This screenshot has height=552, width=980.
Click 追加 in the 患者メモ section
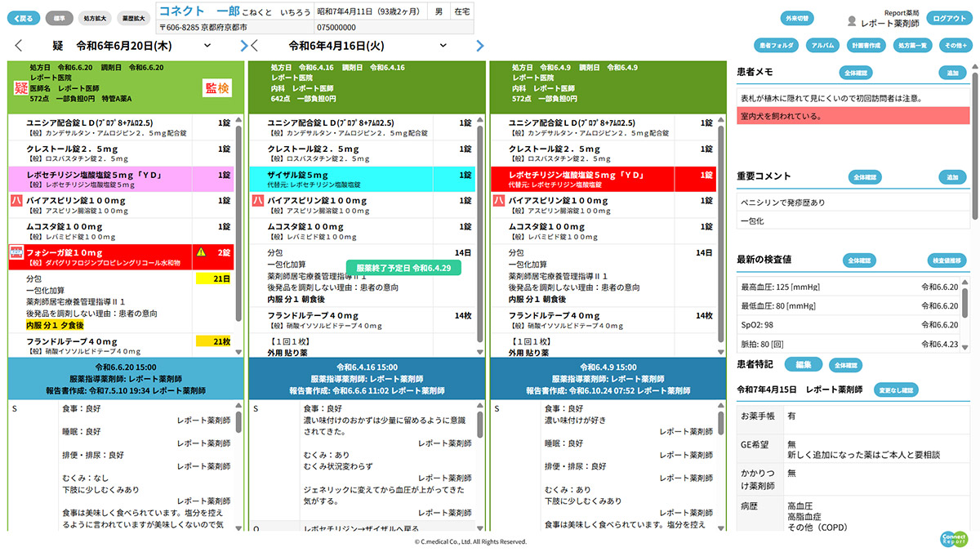(952, 73)
